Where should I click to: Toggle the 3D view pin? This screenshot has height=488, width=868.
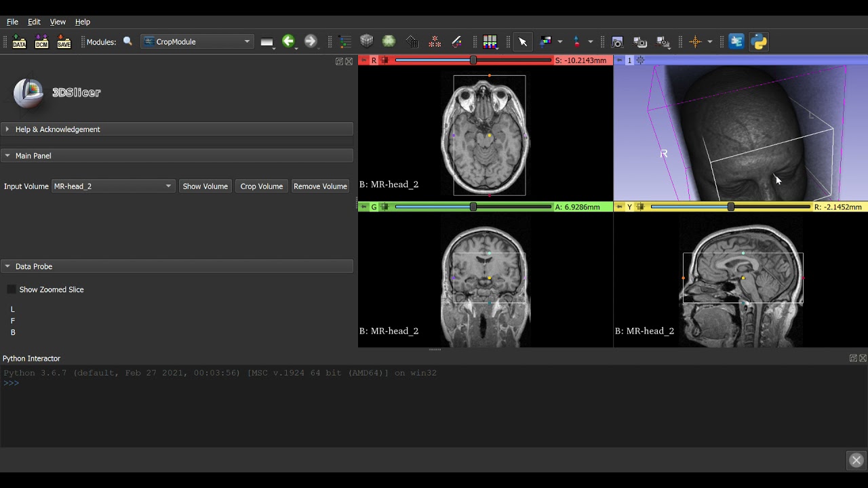[x=619, y=60]
